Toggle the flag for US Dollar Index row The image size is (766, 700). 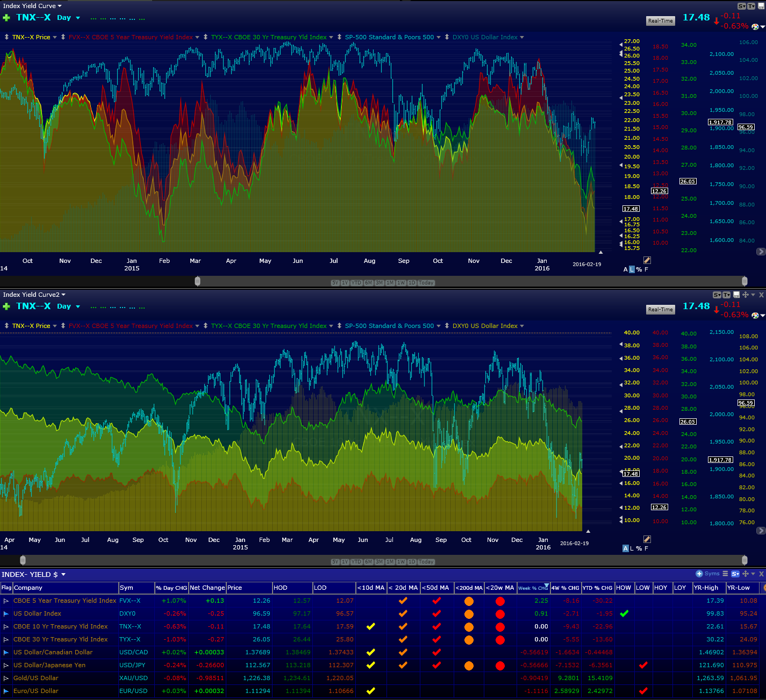pos(6,613)
